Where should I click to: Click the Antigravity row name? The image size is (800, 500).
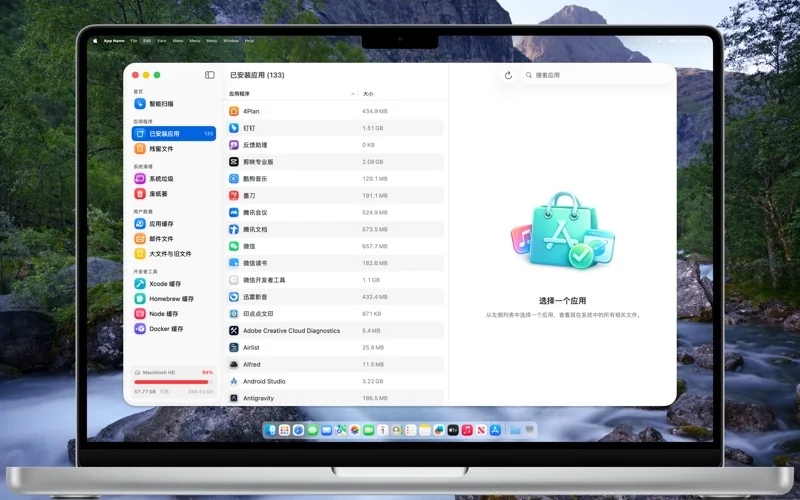tap(258, 398)
